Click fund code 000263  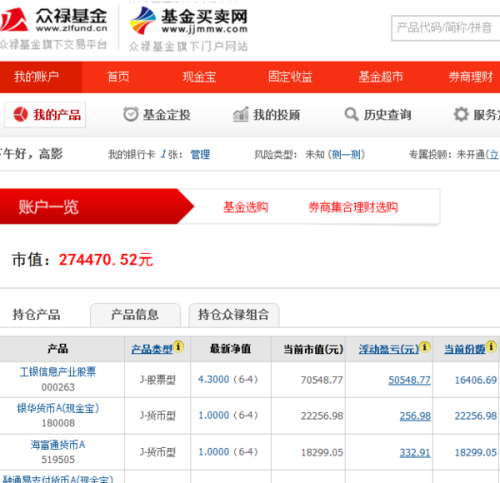click(x=58, y=387)
